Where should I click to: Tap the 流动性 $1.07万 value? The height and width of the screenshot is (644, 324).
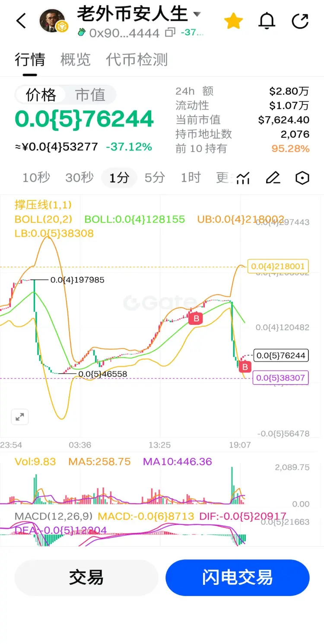pos(289,105)
